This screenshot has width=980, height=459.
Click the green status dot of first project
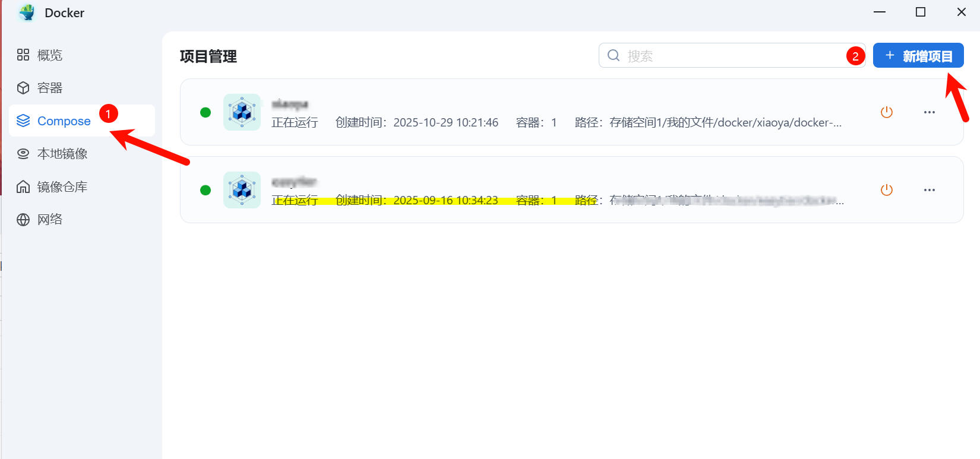(x=206, y=112)
